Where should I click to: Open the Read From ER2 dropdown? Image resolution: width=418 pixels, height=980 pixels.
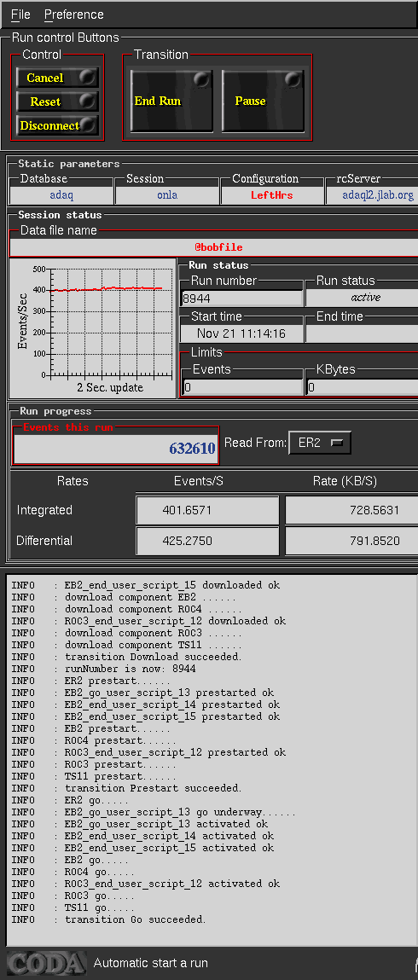(x=320, y=444)
